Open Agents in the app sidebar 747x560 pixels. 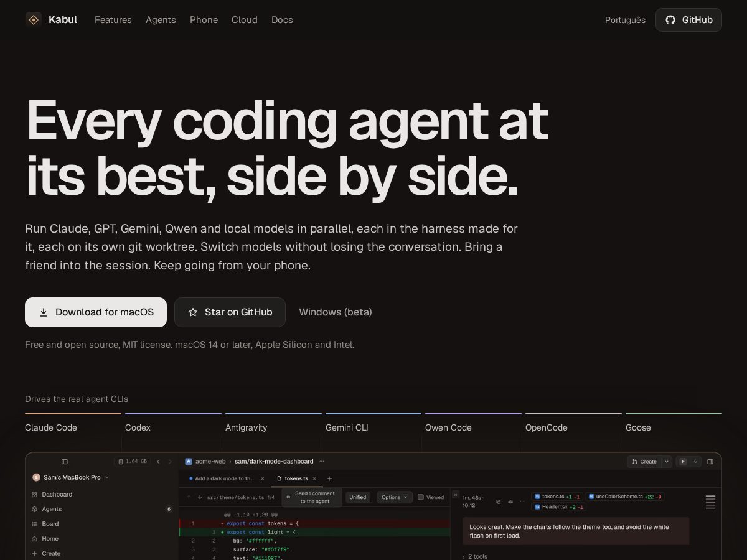click(102, 509)
